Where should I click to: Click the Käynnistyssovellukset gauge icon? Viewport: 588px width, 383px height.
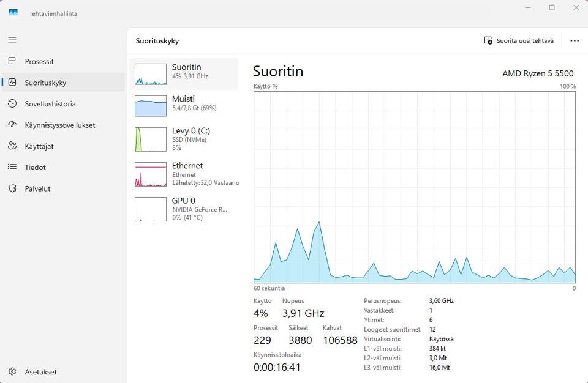click(x=12, y=124)
